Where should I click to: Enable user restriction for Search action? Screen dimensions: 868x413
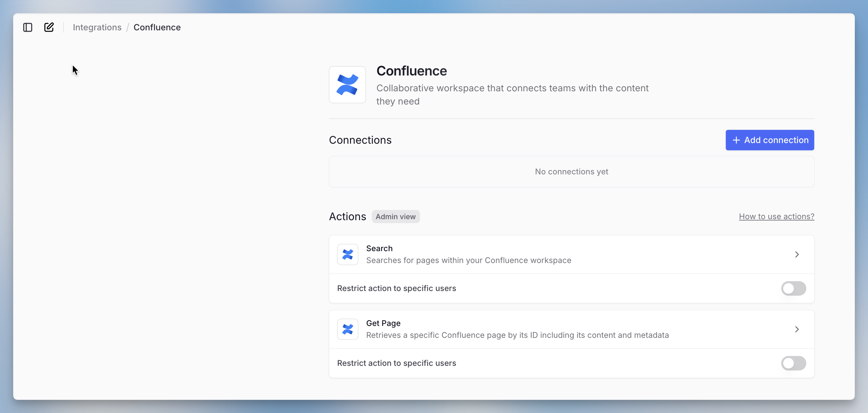(793, 288)
